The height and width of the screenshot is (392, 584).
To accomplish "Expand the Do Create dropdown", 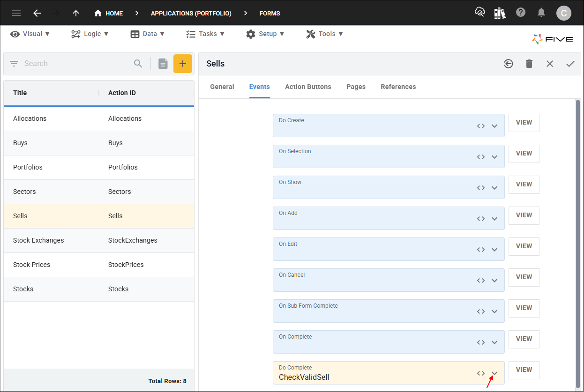I will [494, 126].
